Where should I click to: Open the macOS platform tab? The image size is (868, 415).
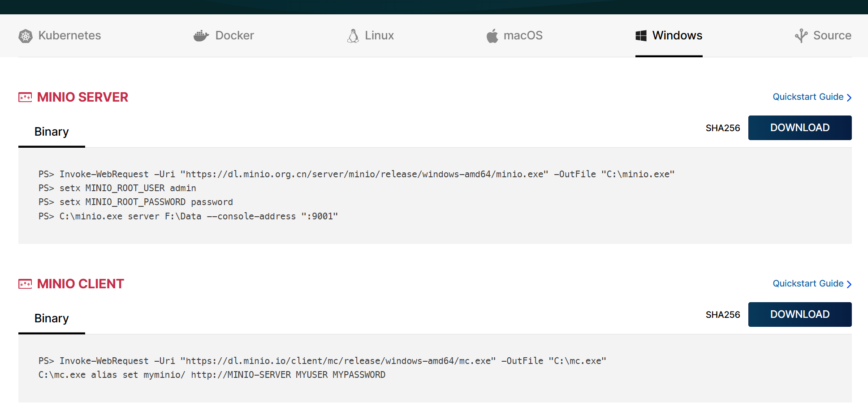[523, 35]
